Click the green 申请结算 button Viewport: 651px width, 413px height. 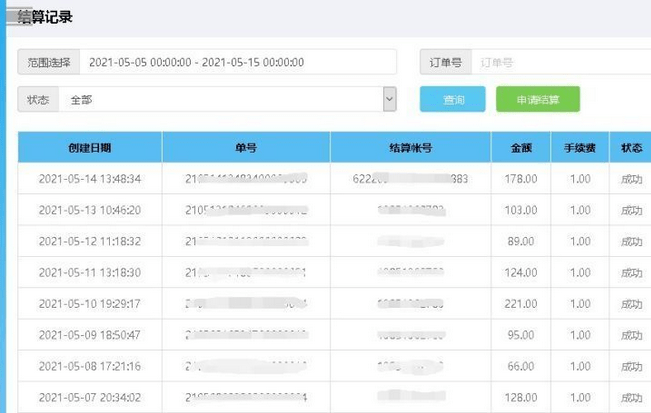point(537,100)
